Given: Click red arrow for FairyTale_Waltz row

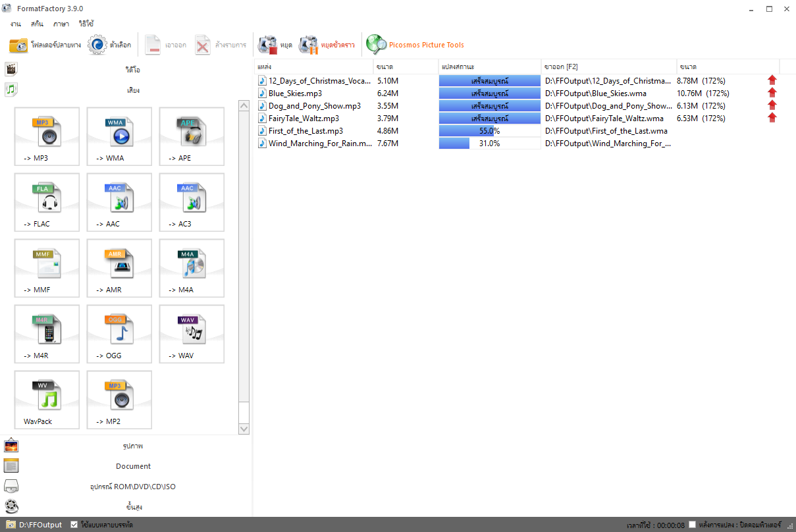Looking at the screenshot, I should (x=772, y=118).
